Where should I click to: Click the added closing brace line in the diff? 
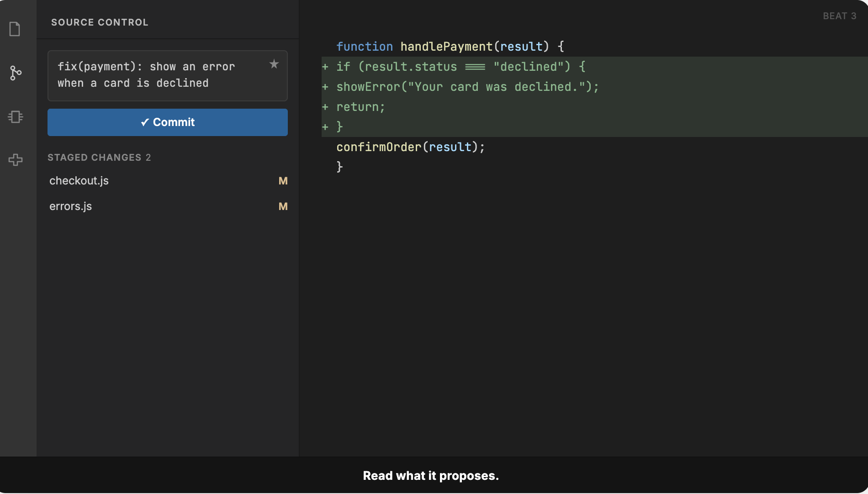(x=595, y=127)
